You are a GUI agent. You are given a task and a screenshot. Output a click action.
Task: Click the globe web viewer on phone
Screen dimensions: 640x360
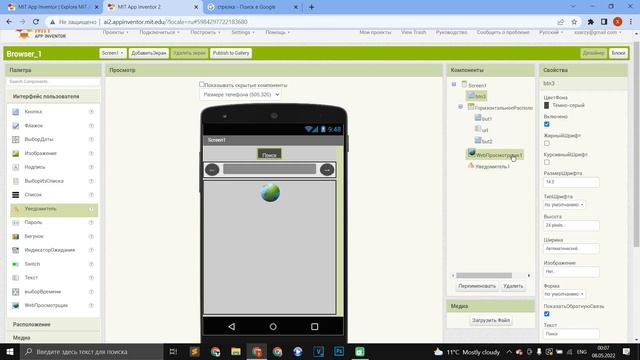[x=270, y=193]
